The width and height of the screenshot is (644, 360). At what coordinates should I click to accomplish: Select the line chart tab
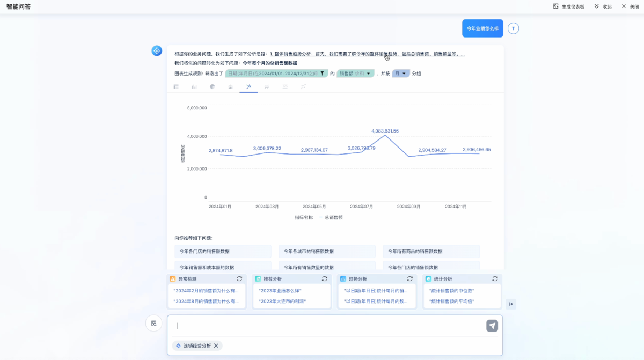pos(248,86)
